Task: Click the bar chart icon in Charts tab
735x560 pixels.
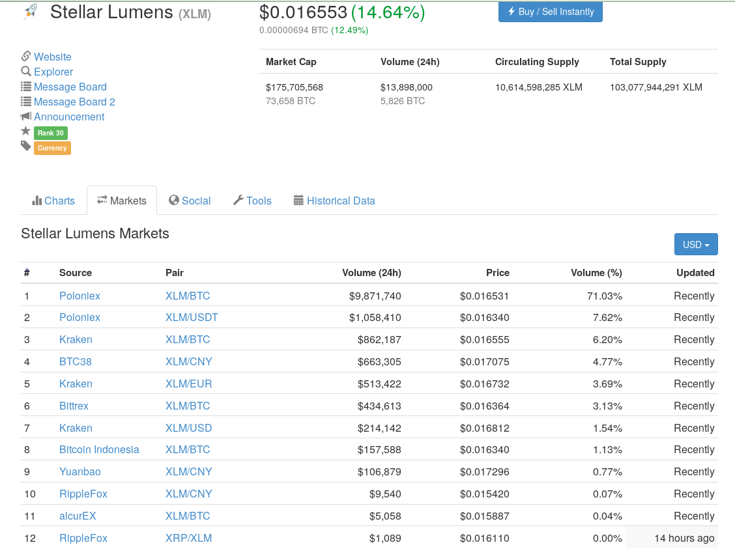Action: [36, 201]
